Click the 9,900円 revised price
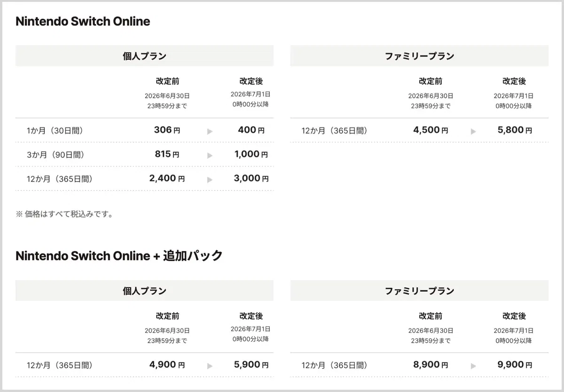This screenshot has width=564, height=392. point(515,365)
